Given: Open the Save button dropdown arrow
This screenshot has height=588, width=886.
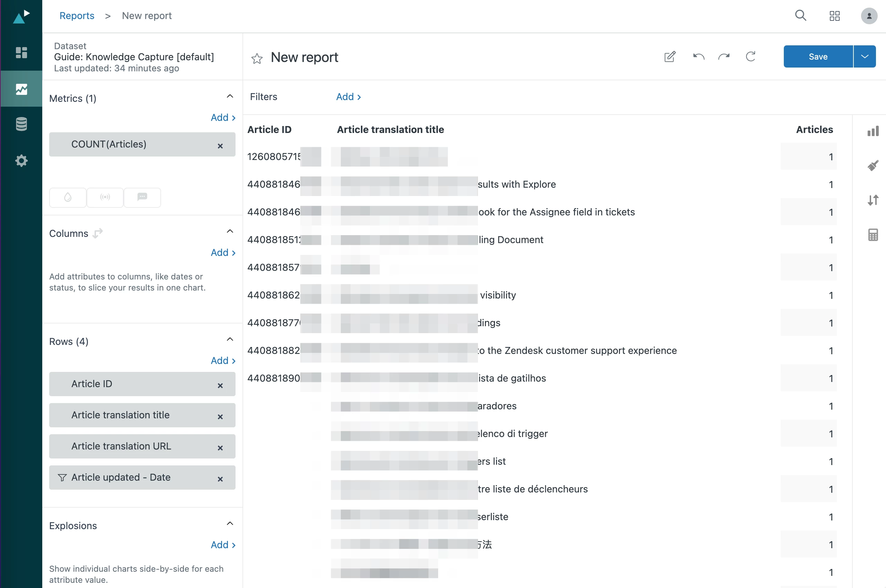Looking at the screenshot, I should pyautogui.click(x=864, y=57).
